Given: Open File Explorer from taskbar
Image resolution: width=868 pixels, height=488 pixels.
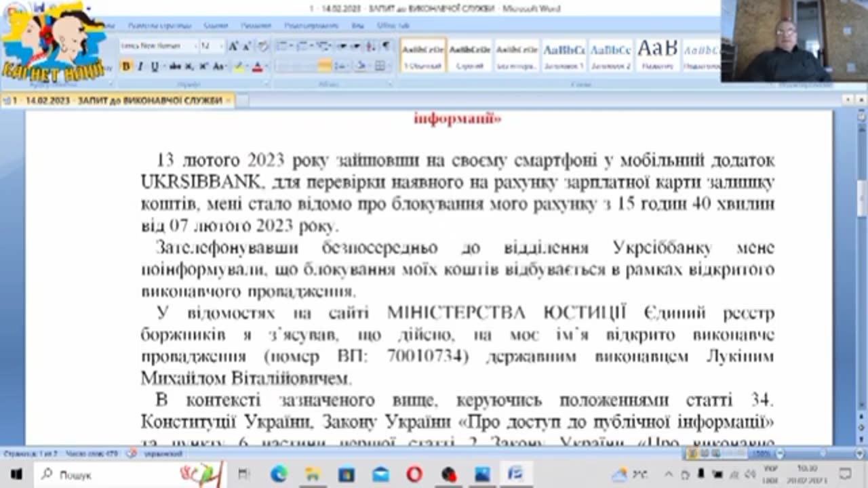Looking at the screenshot, I should point(313,474).
